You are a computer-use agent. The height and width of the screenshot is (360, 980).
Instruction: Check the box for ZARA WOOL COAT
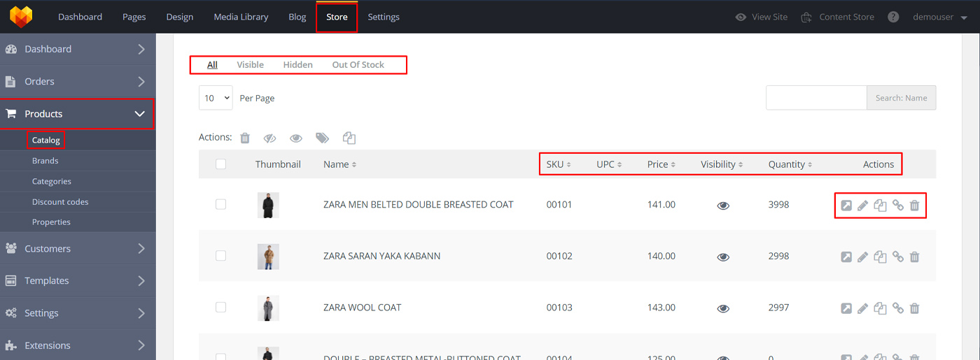221,307
